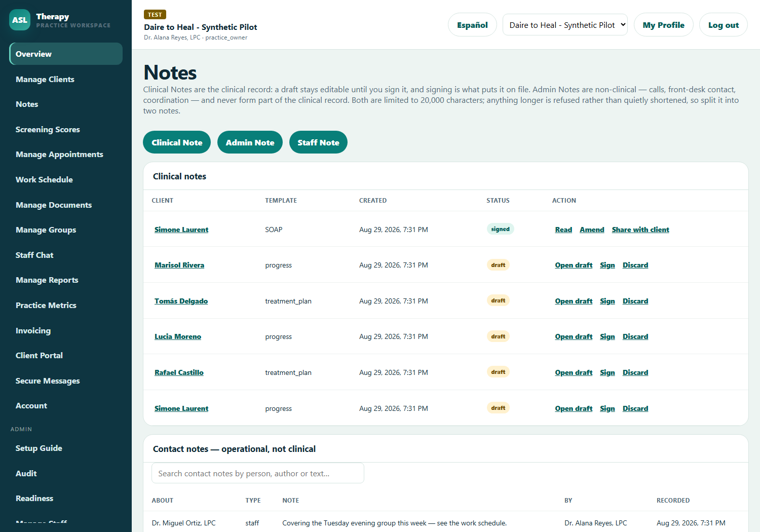Open the Setup Guide
The image size is (760, 532).
point(66,448)
